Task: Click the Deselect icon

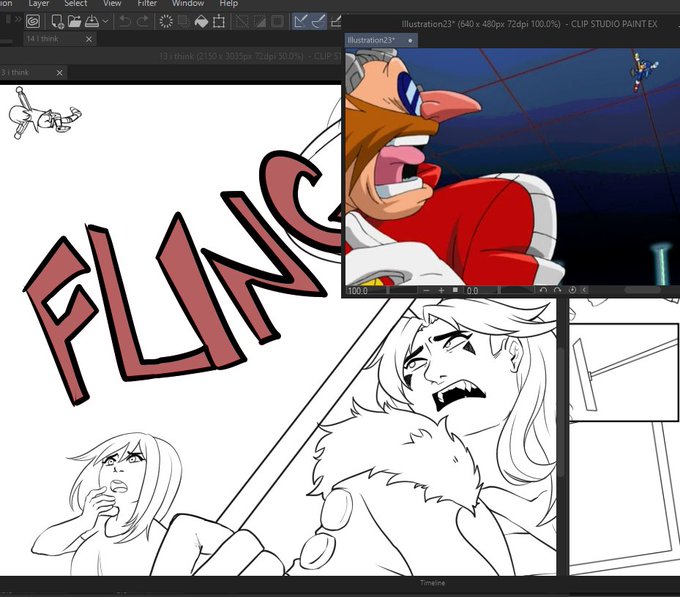Action: 242,21
